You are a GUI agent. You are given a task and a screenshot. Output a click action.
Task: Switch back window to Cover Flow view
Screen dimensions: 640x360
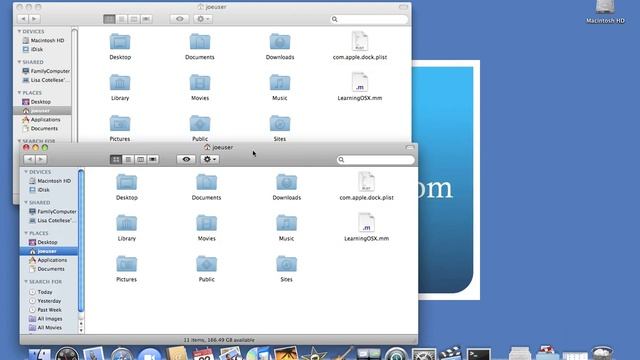(147, 19)
